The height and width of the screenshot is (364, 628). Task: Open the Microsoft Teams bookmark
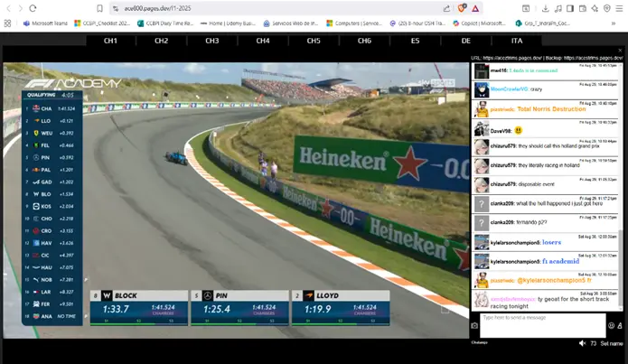click(45, 23)
